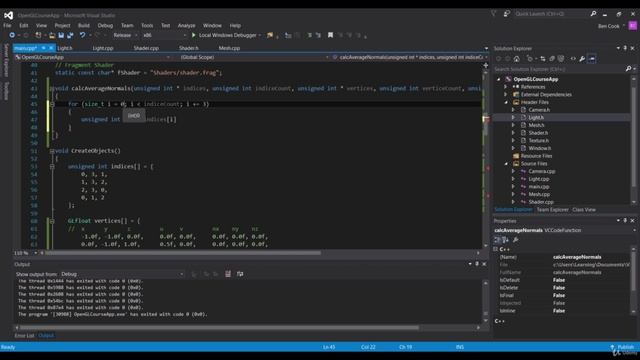Image resolution: width=640 pixels, height=360 pixels.
Task: Open the Project menu
Action: point(62,26)
